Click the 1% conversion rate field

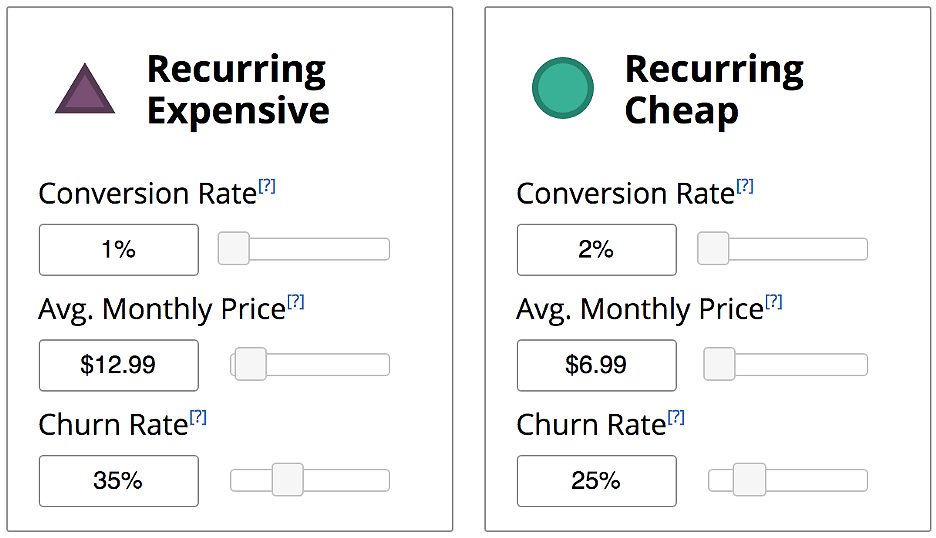[x=119, y=250]
